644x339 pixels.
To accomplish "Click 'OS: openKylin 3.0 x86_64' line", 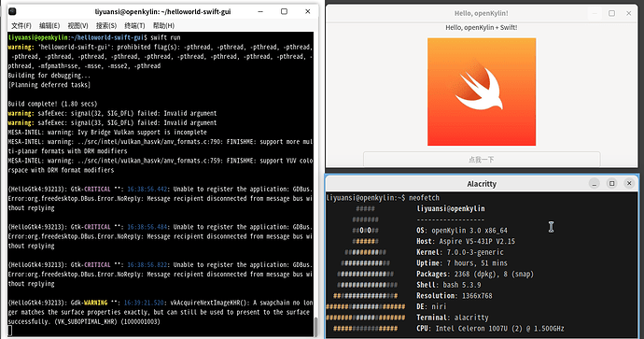I will pyautogui.click(x=462, y=231).
